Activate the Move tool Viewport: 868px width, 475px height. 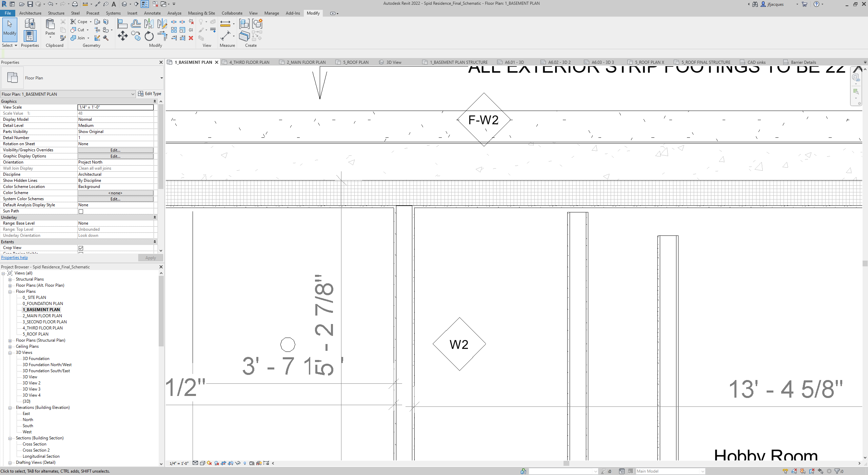122,36
